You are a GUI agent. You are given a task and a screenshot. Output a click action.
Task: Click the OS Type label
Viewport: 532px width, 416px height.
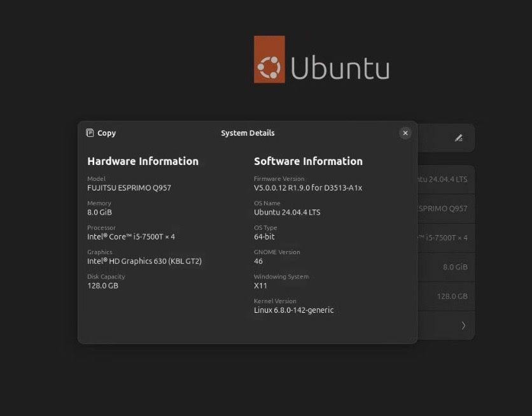coord(265,227)
